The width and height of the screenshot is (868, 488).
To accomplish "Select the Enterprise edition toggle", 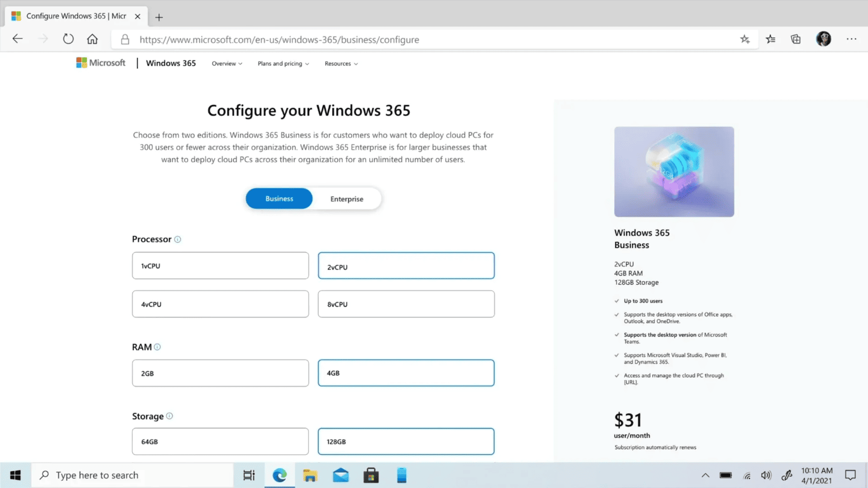I will click(x=347, y=198).
